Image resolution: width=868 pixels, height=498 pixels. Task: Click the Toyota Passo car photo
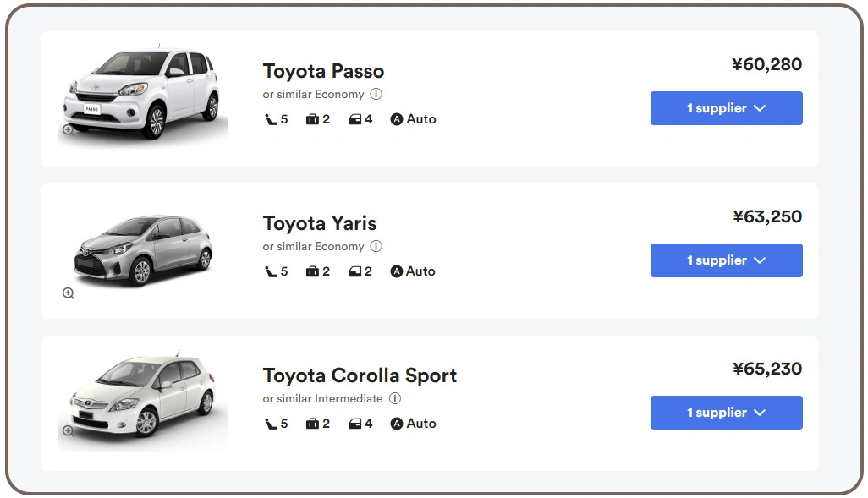tap(142, 93)
